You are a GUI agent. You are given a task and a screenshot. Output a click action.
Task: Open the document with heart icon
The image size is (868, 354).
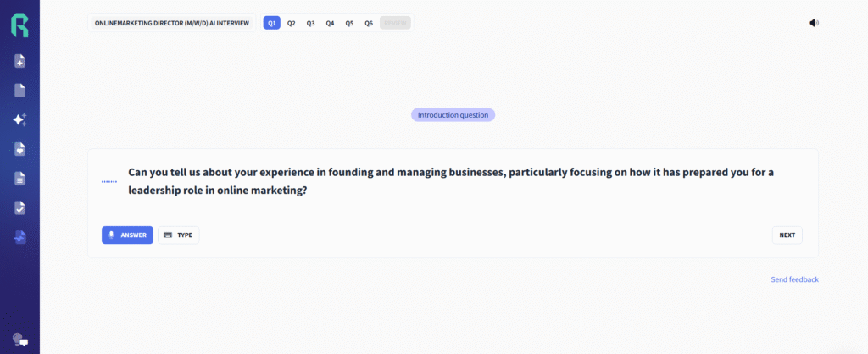click(x=19, y=149)
